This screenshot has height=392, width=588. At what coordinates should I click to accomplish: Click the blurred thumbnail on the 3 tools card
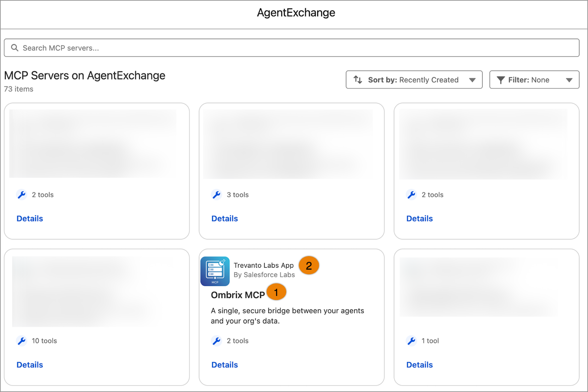click(288, 144)
